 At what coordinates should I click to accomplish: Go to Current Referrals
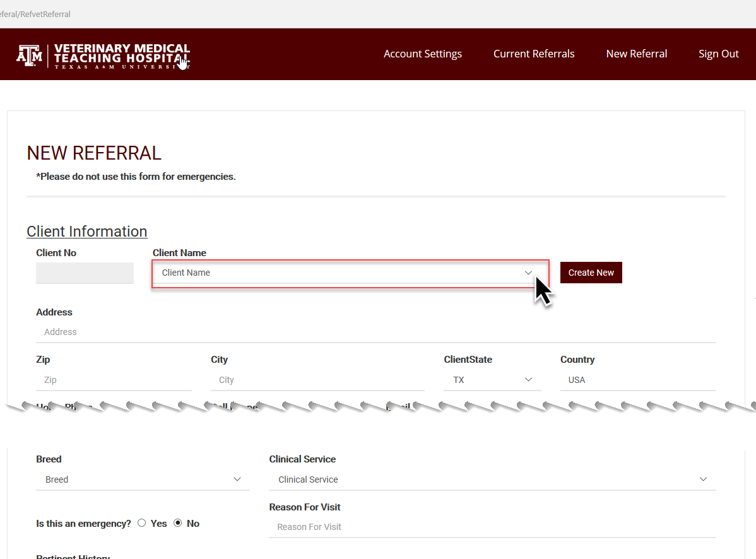click(534, 54)
